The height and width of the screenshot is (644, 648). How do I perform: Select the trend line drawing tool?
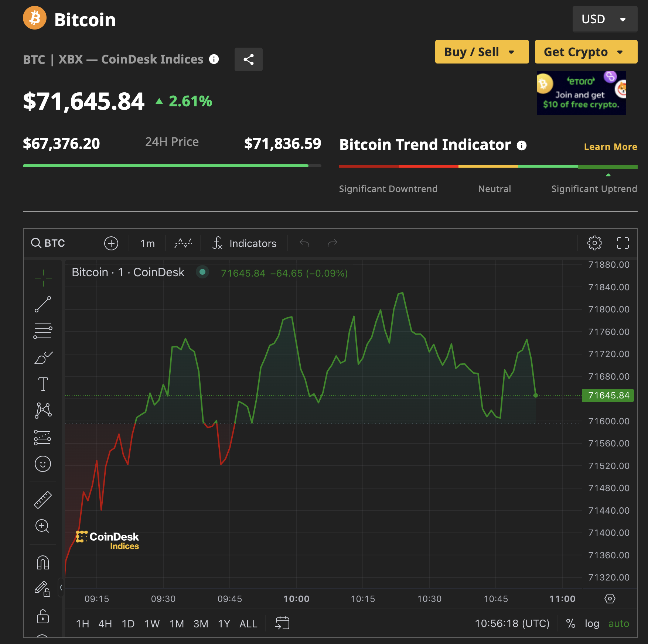[43, 304]
